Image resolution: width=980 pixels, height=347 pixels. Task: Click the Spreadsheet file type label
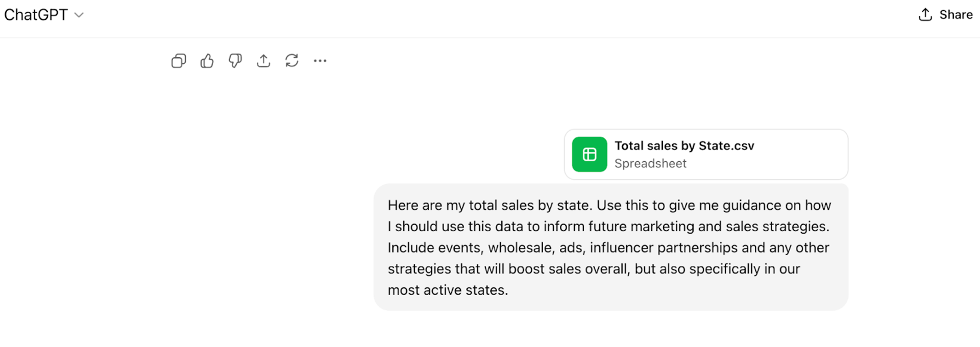(650, 164)
